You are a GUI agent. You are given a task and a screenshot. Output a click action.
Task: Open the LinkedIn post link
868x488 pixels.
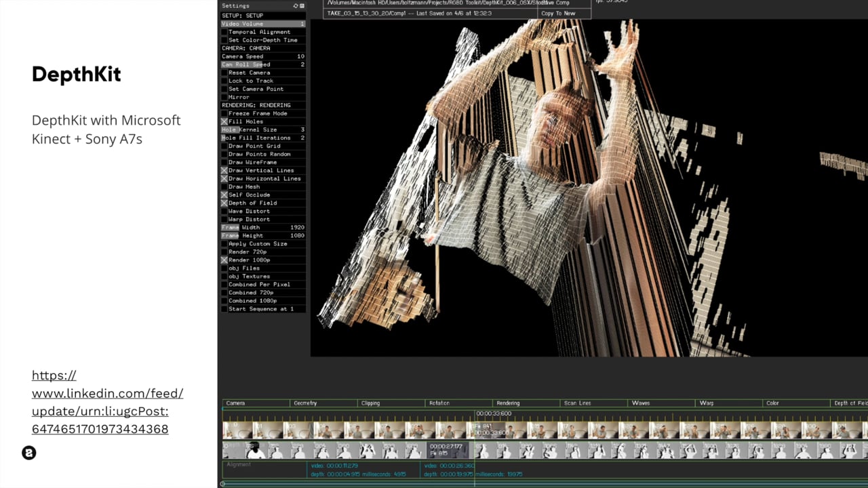[x=107, y=402]
